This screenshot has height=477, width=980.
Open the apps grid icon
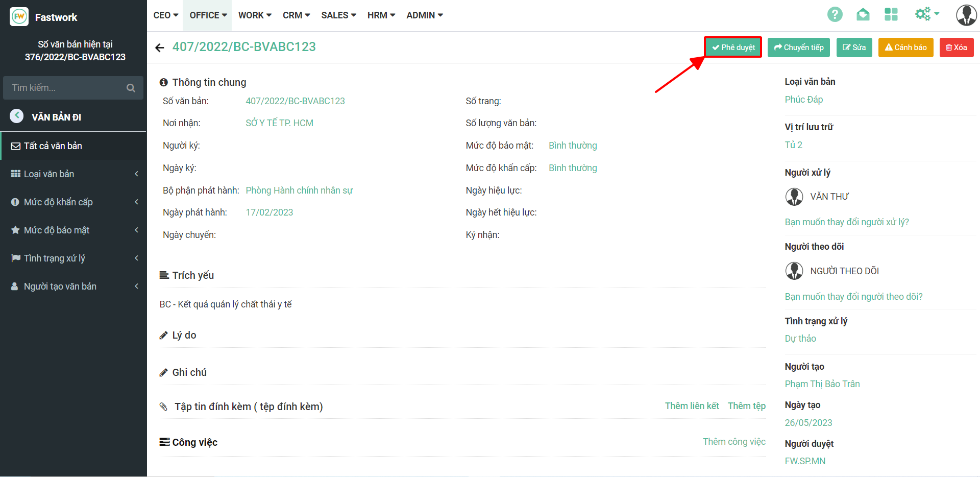coord(891,15)
